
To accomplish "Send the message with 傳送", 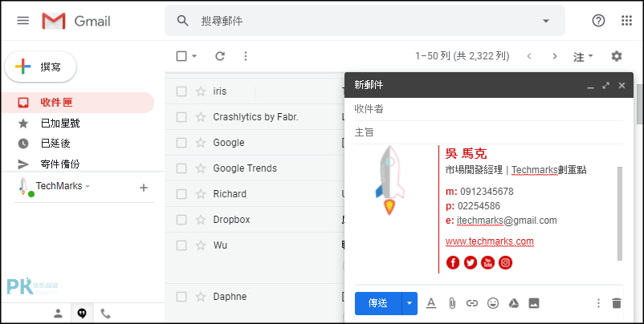I will point(378,303).
